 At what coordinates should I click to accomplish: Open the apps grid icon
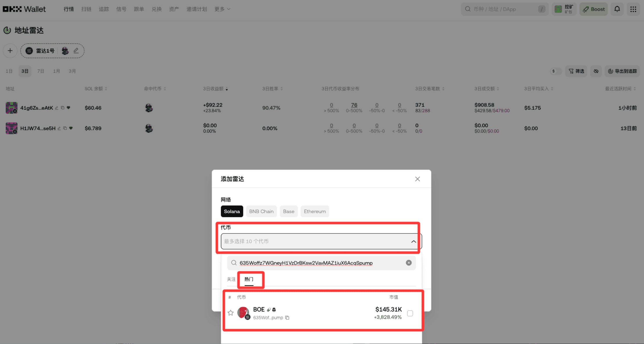point(633,9)
